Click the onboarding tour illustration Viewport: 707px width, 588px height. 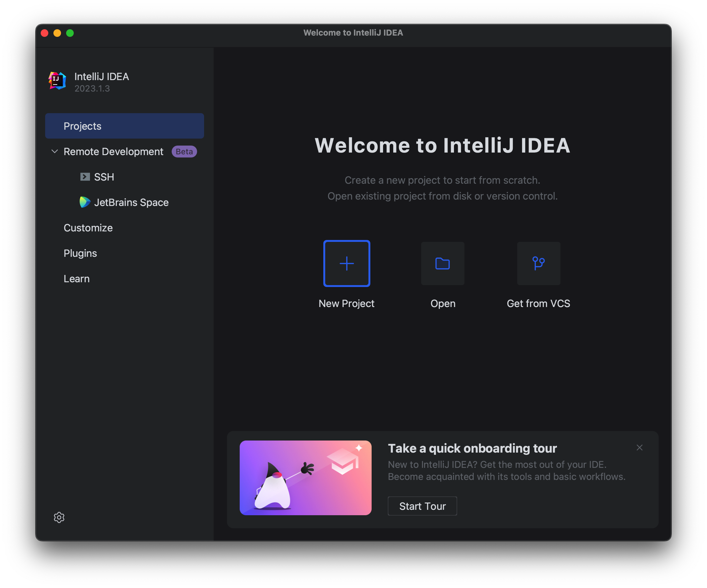tap(305, 478)
